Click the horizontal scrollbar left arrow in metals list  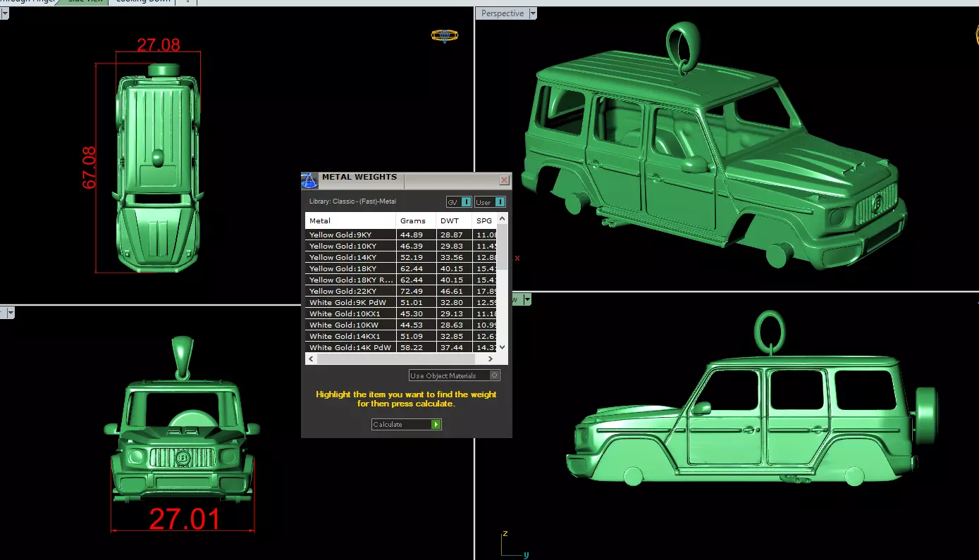click(311, 359)
